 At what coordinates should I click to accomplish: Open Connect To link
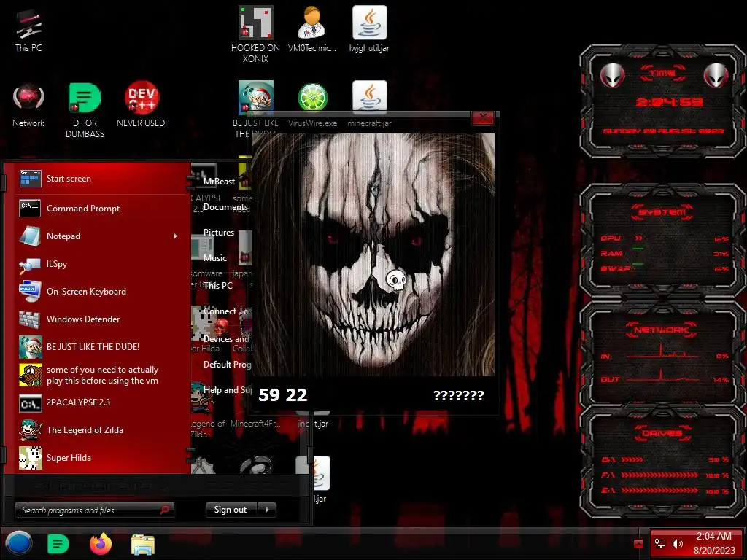pyautogui.click(x=227, y=311)
